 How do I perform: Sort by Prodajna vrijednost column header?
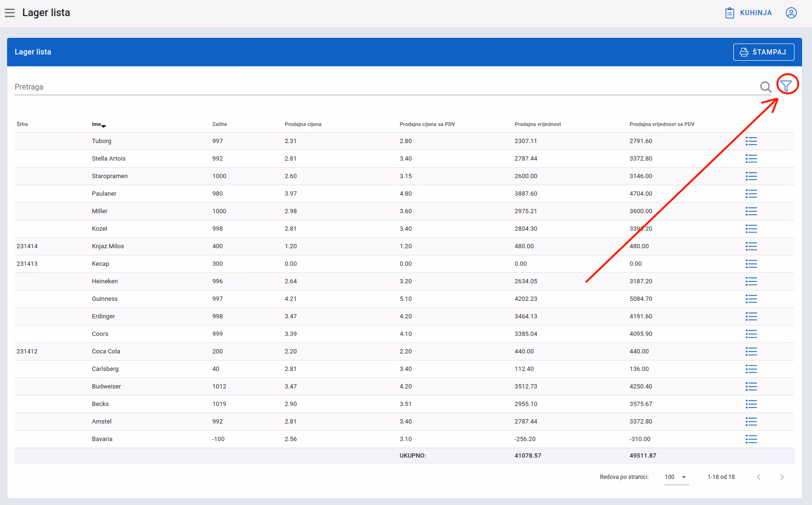coord(538,124)
